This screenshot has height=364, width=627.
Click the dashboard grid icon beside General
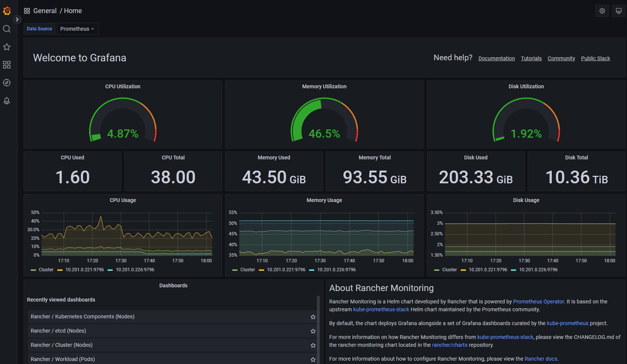27,11
